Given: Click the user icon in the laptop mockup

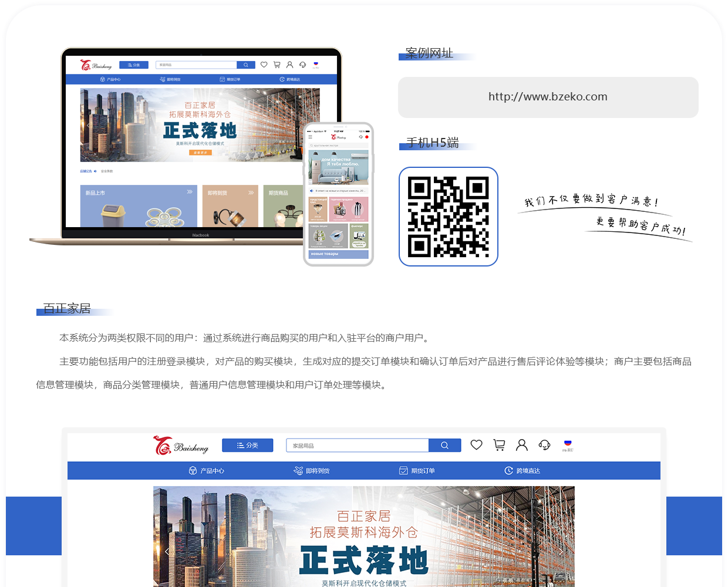Looking at the screenshot, I should pos(289,65).
